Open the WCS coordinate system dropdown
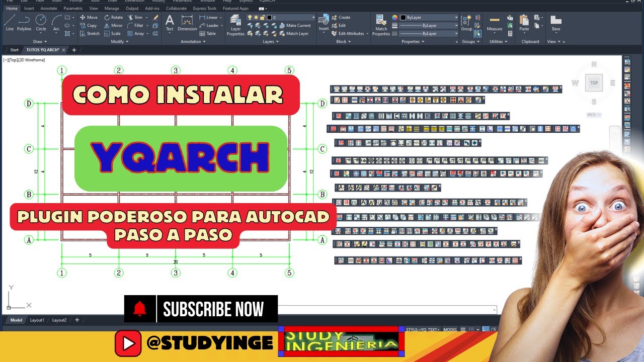 click(594, 115)
